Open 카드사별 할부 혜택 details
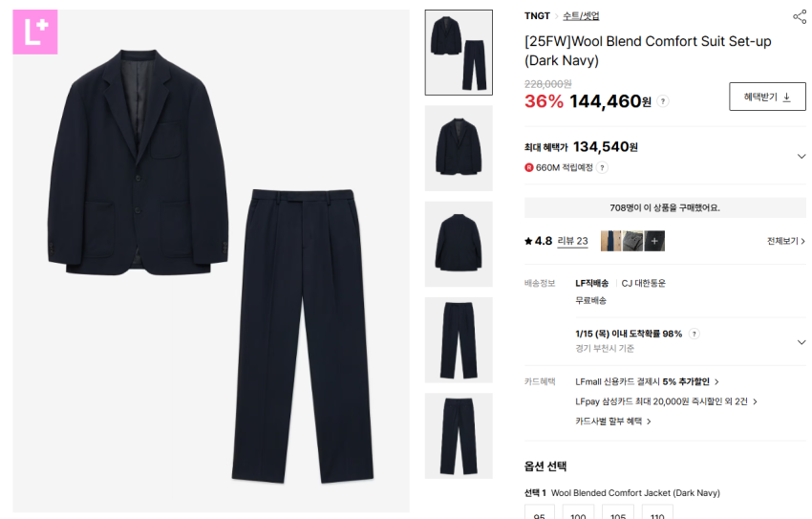The image size is (812, 519). tap(613, 422)
